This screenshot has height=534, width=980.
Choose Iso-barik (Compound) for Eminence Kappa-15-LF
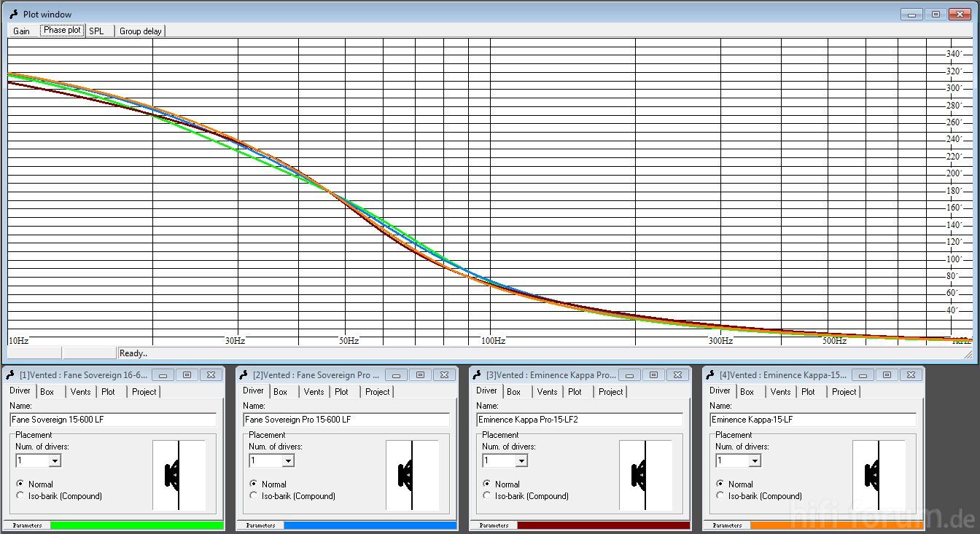coord(720,496)
